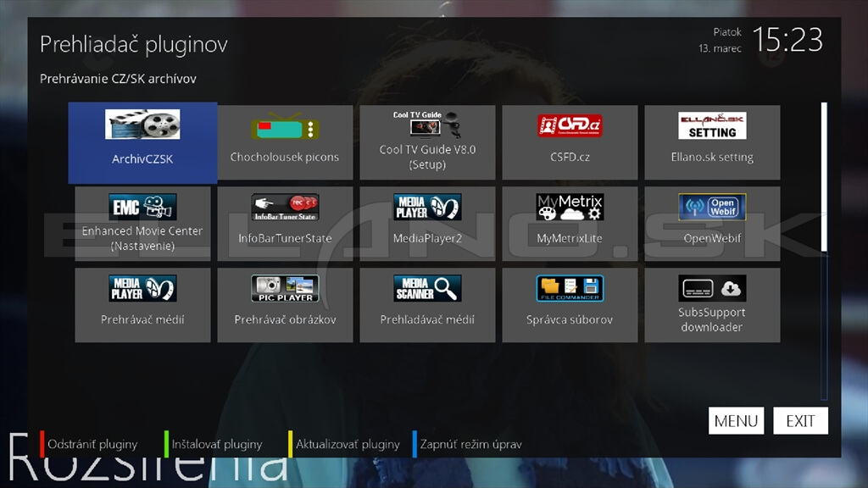Open MediaPlayer2
Viewport: 868px width, 488px height.
426,222
